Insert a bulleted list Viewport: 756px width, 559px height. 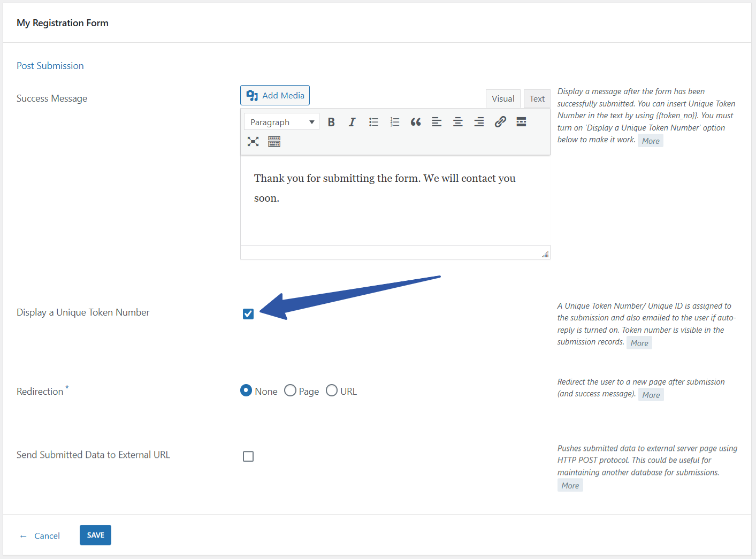[373, 122]
